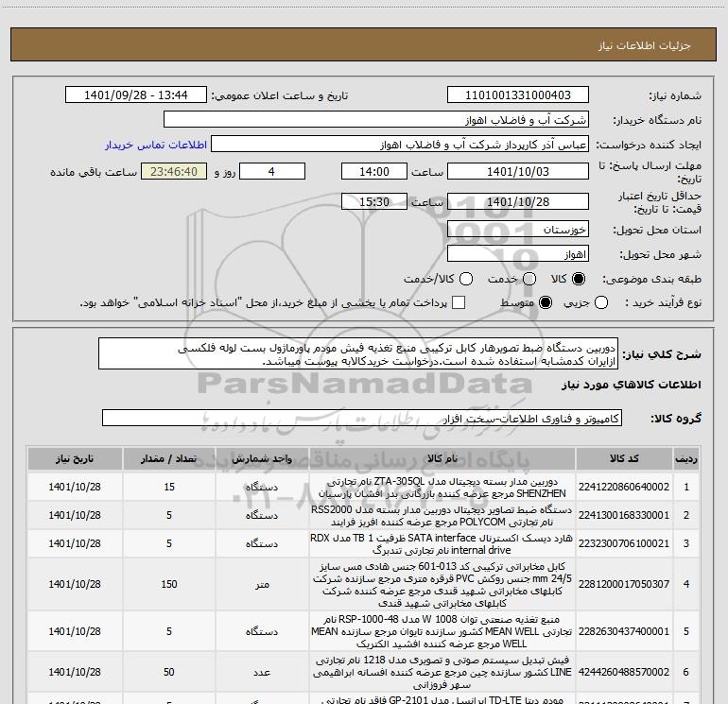
Task: Click item code 2282630437400001
Action: 624,631
